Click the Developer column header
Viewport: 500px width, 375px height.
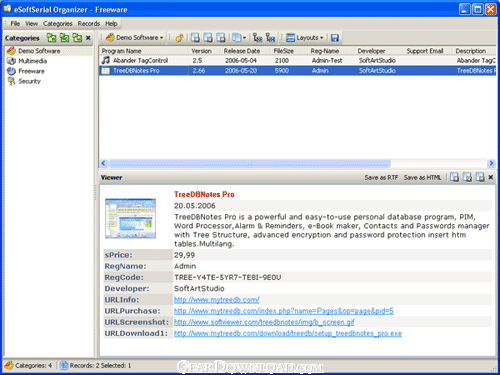379,51
